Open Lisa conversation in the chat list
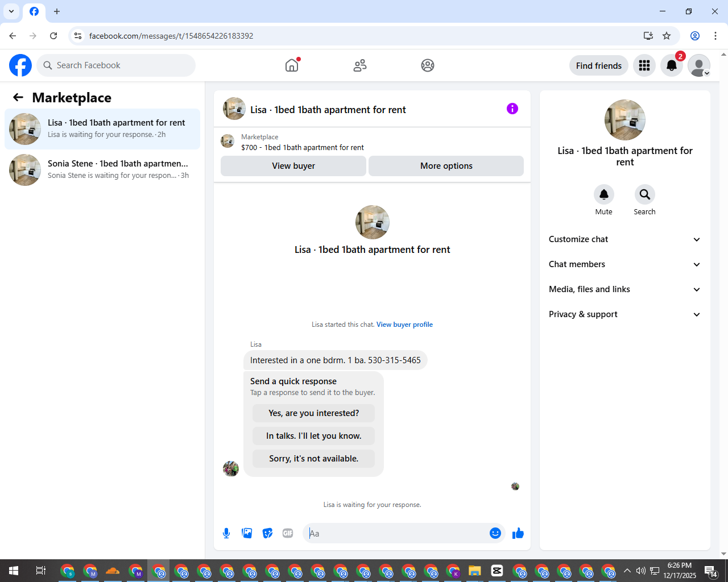Screen dimensions: 728x582 [x=102, y=129]
